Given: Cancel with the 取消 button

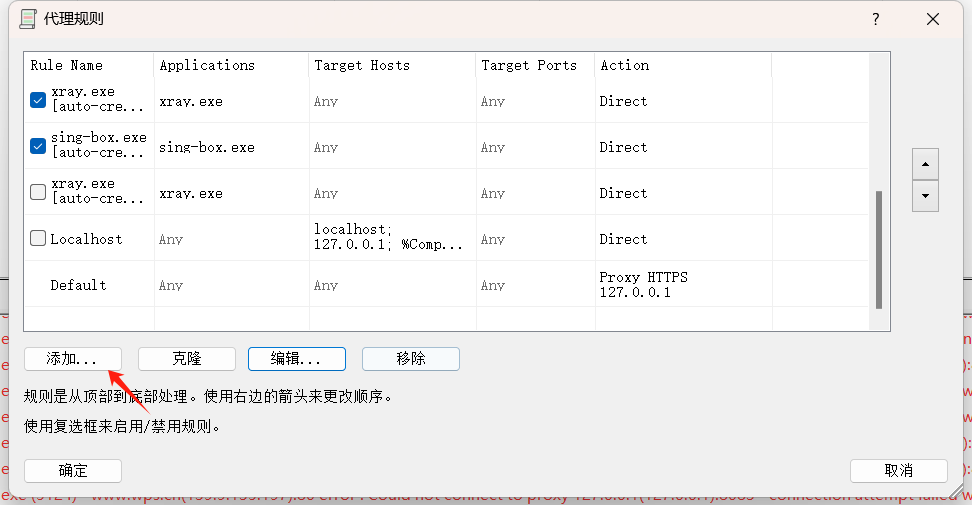Looking at the screenshot, I should (x=898, y=471).
